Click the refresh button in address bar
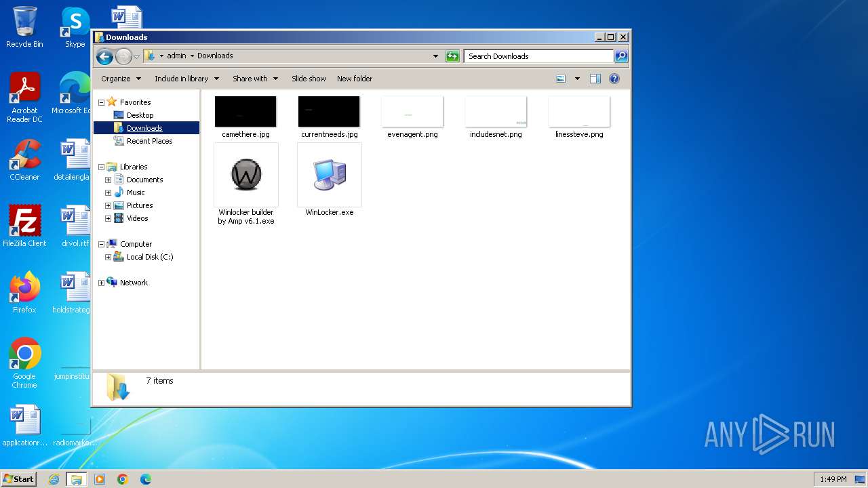 tap(452, 56)
